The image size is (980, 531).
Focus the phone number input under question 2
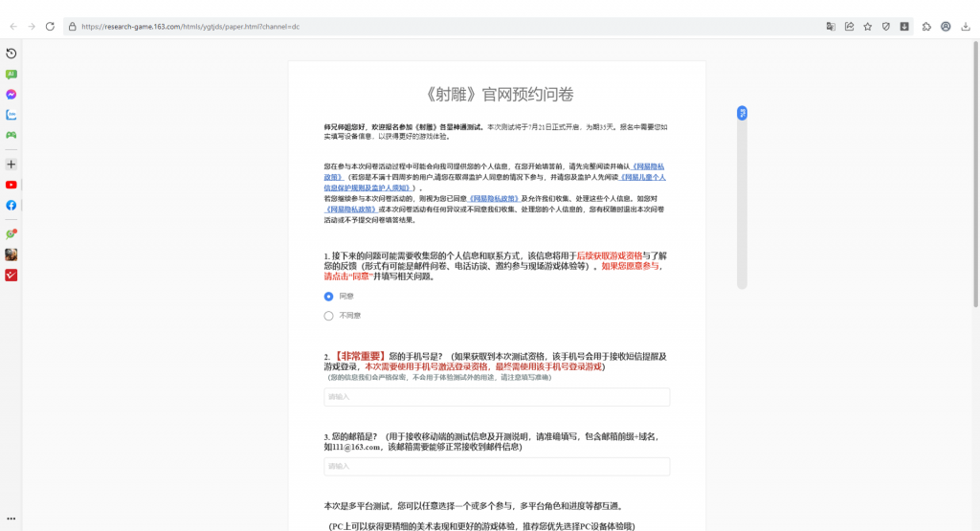497,397
